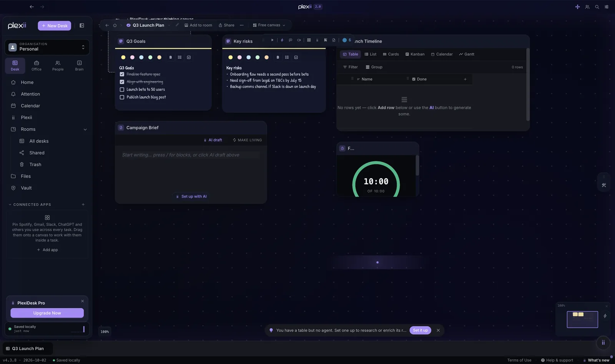The image size is (615, 364).
Task: Open the Terms of Use link
Action: [x=519, y=360]
